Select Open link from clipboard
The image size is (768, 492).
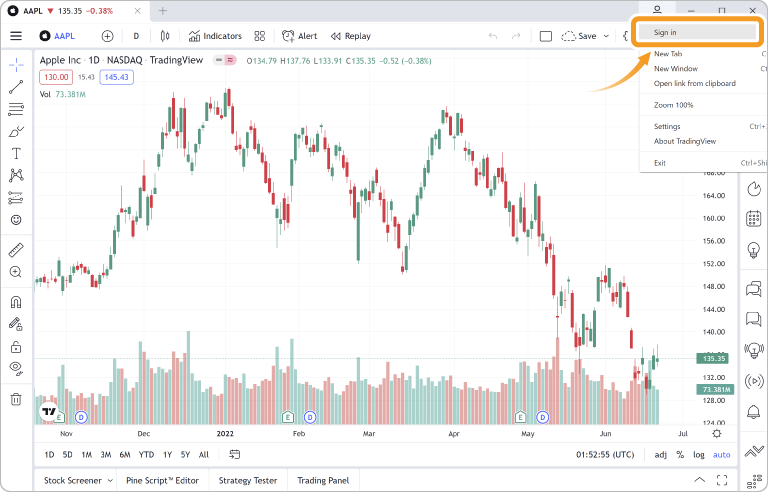coord(695,83)
